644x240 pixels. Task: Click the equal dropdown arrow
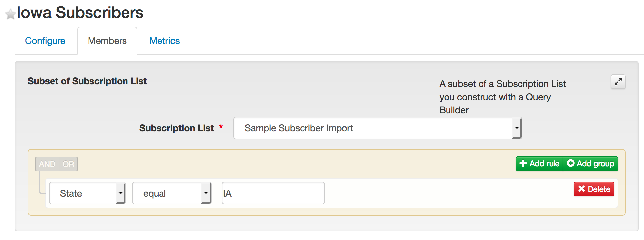(x=206, y=193)
